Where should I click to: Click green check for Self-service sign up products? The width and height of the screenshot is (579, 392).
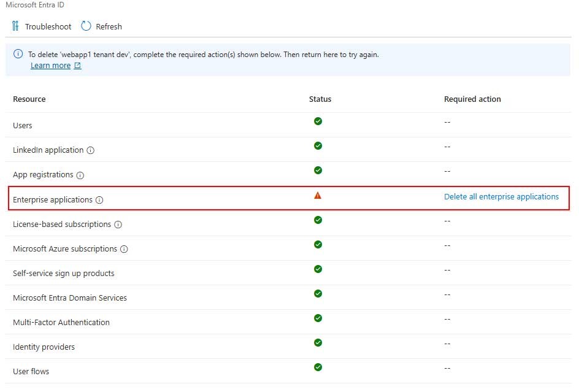pos(318,269)
